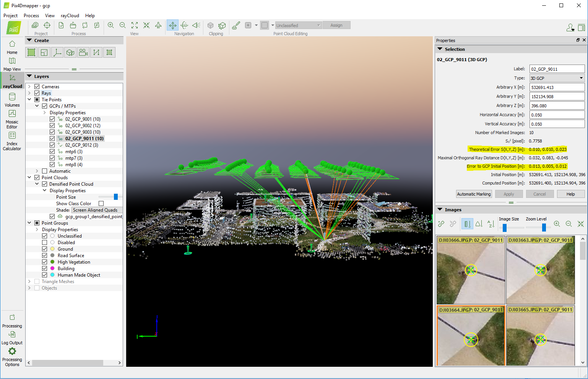Enable the Show Class Color checkbox
Screen dimensions: 588x379
101,204
